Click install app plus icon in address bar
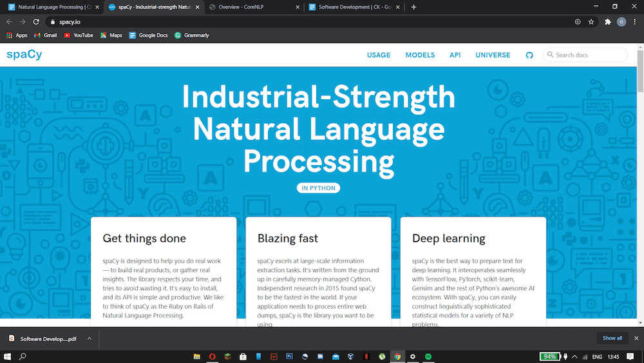The width and height of the screenshot is (644, 363). [x=578, y=22]
